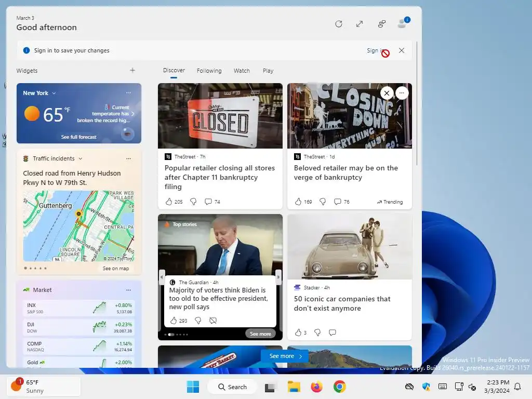Open Task View from taskbar

270,387
